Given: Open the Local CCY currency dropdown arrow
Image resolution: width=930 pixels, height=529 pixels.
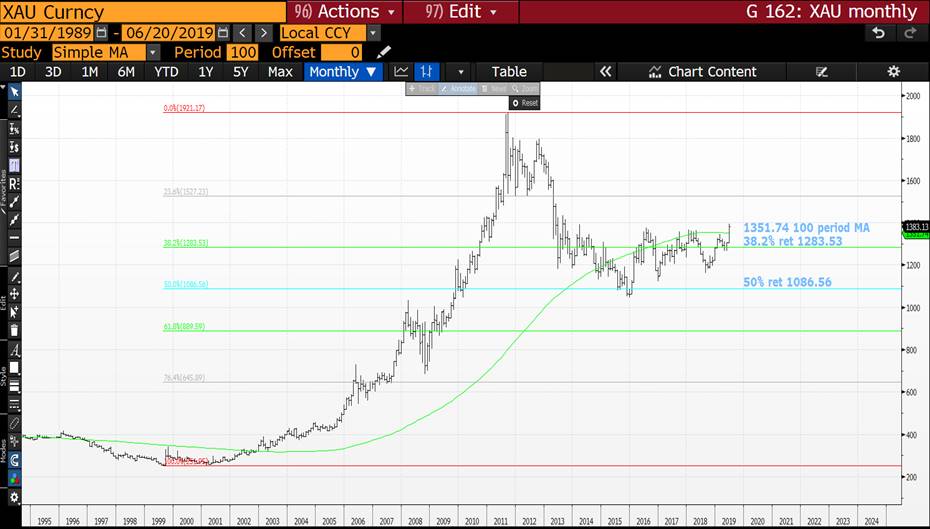Looking at the screenshot, I should [x=373, y=33].
